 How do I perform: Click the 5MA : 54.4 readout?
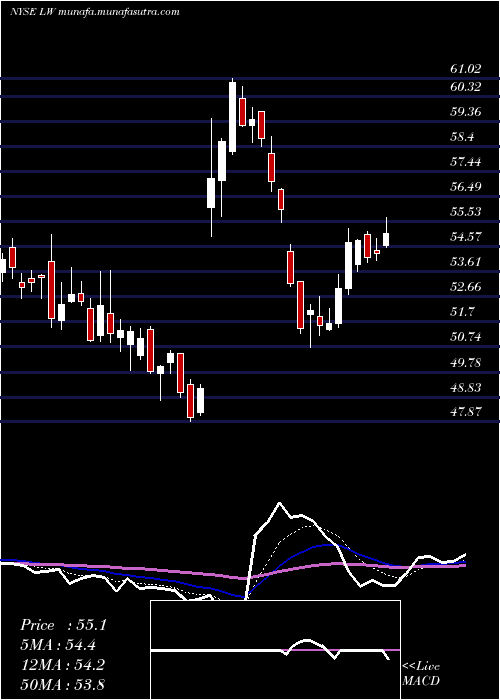click(58, 645)
